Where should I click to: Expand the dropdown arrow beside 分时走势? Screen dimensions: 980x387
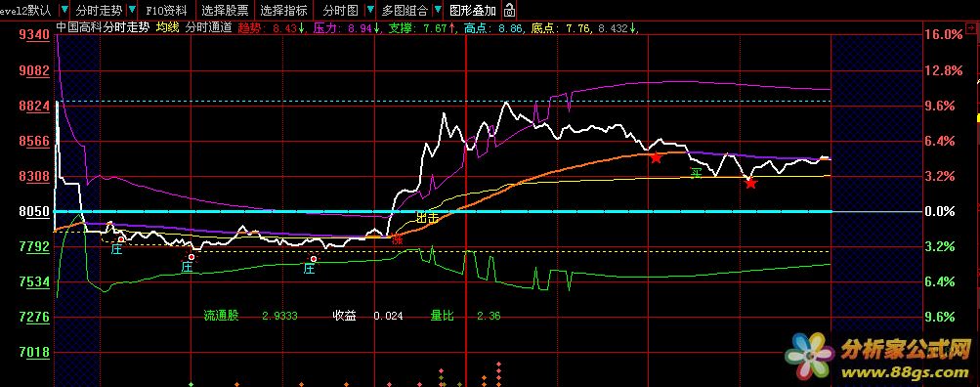tap(131, 10)
